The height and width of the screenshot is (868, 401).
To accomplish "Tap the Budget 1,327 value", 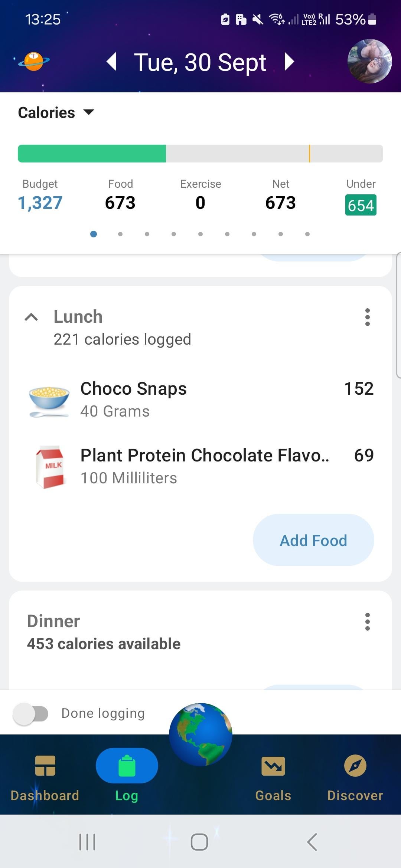I will tap(40, 203).
